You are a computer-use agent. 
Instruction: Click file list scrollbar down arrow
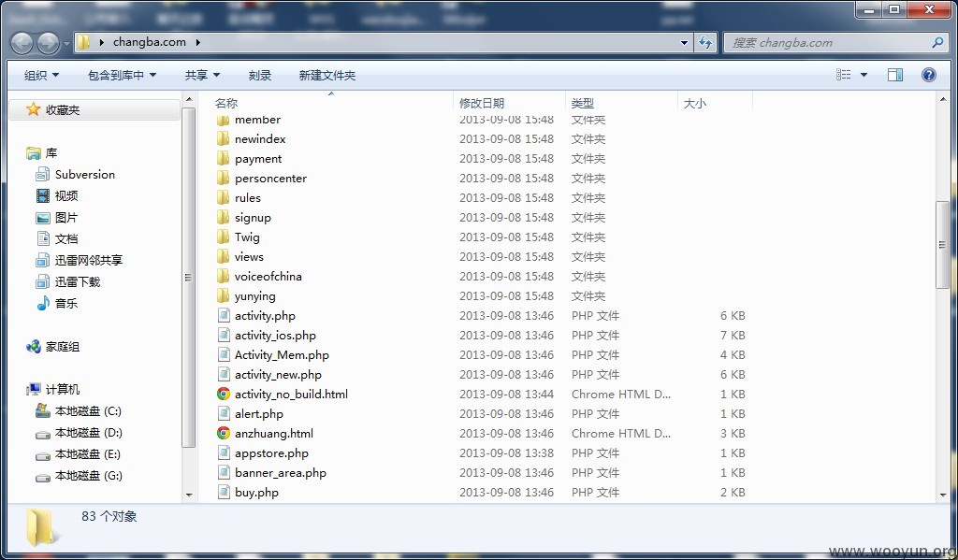coord(942,495)
